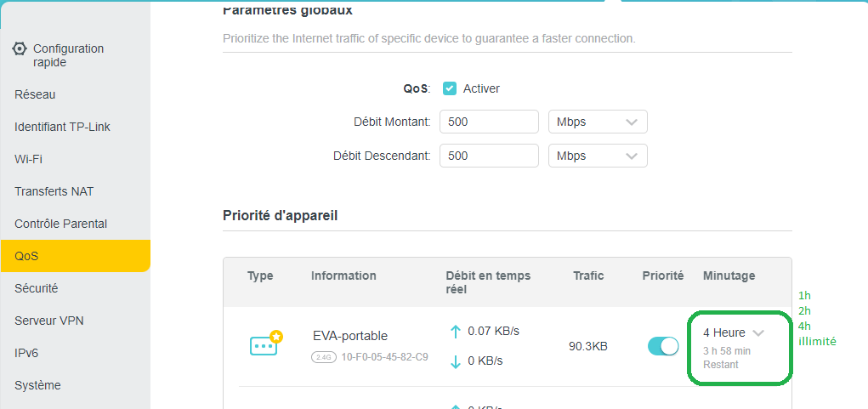Open Débit Descendant Mbps unit dropdown

[x=598, y=156]
